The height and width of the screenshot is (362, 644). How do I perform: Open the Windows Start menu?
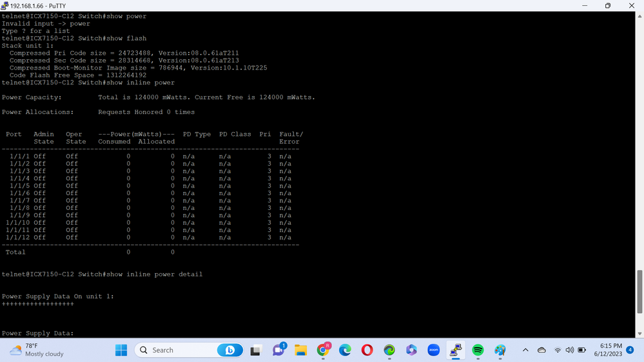121,350
